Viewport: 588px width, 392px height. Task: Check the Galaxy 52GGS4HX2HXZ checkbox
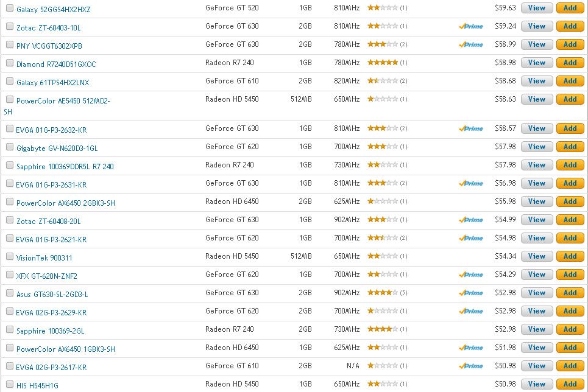pos(10,9)
